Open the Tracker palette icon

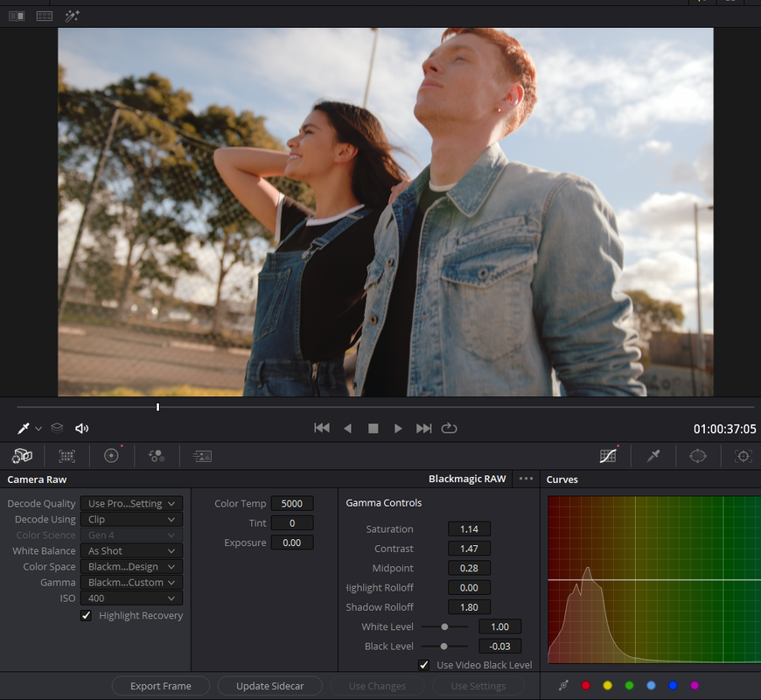pyautogui.click(x=743, y=456)
